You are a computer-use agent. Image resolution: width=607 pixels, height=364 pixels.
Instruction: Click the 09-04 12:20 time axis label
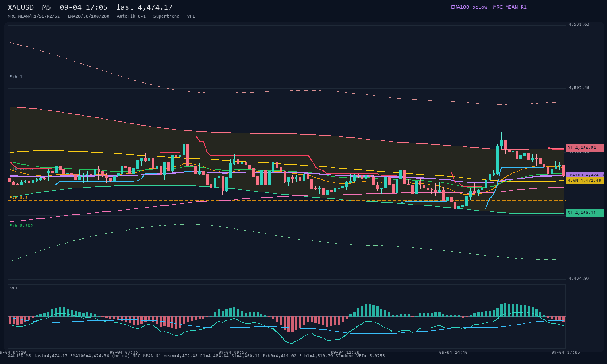(x=345, y=352)
